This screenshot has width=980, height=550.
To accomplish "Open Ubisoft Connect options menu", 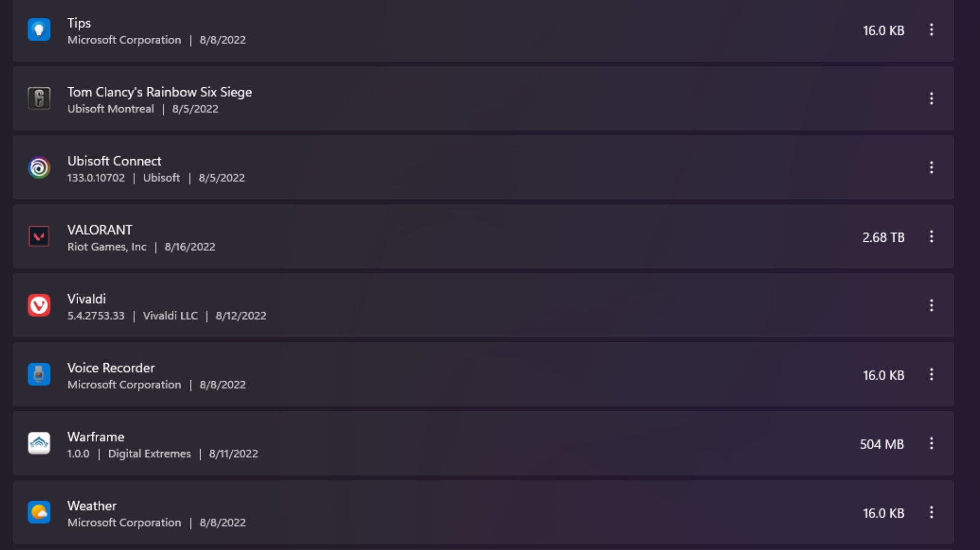I will [x=932, y=167].
